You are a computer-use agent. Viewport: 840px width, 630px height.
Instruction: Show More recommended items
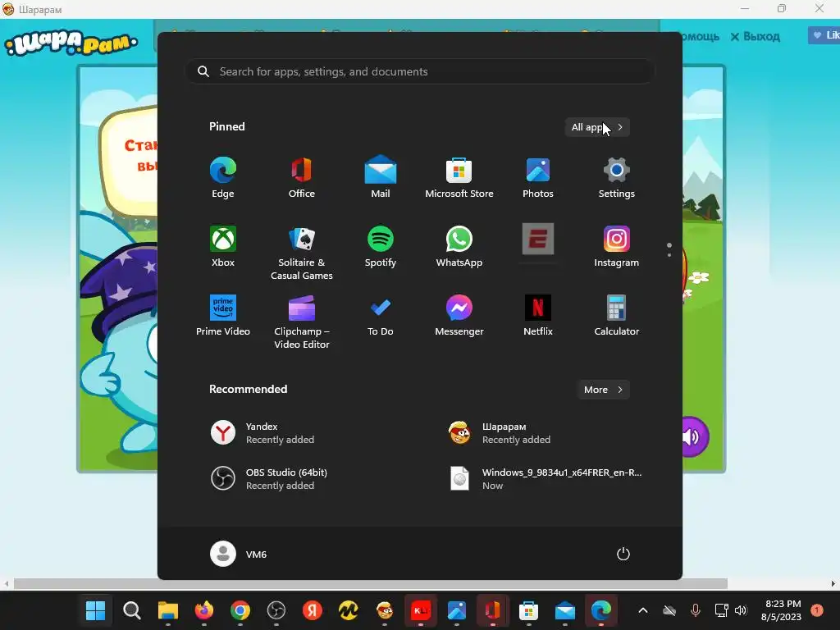click(x=603, y=390)
